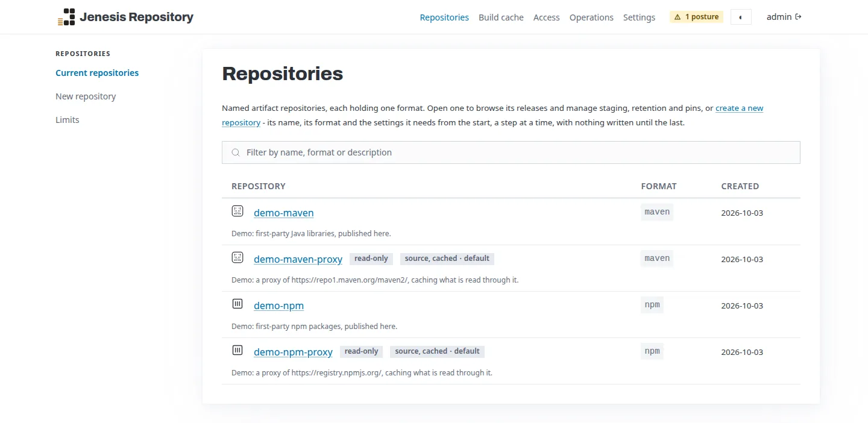Click the npm format chip for demo-npm
This screenshot has height=423, width=868.
[x=652, y=305]
